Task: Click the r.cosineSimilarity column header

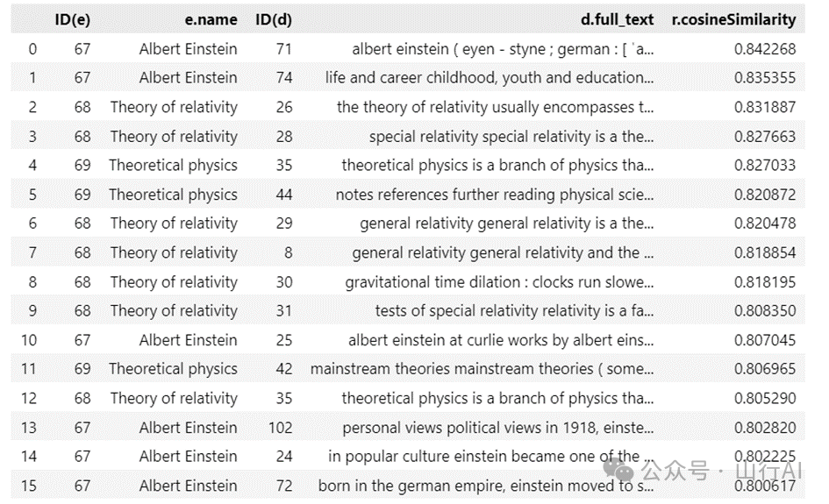Action: click(727, 19)
